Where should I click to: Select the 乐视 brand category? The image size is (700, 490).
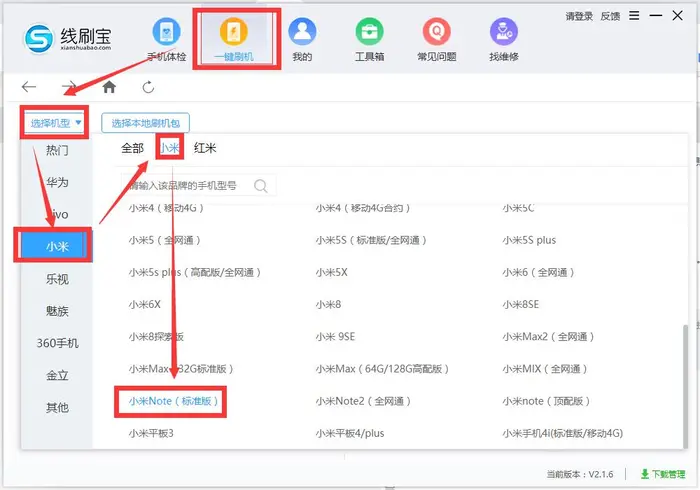pos(57,279)
